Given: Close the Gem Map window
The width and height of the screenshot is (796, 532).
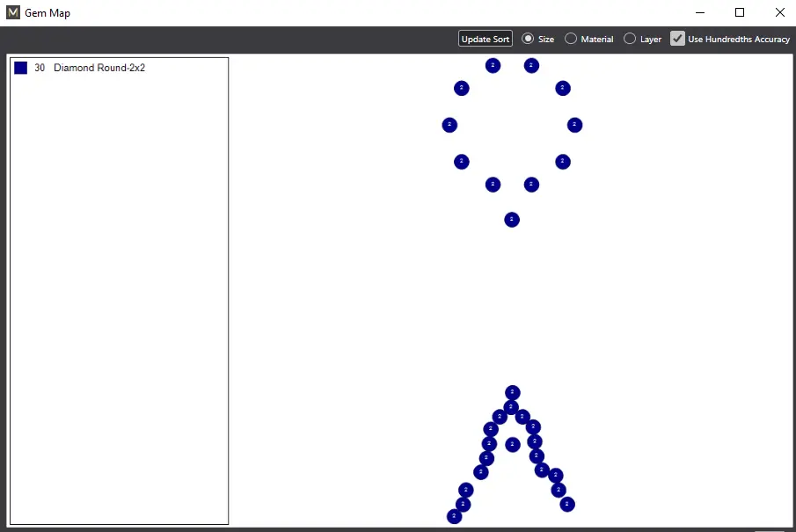Looking at the screenshot, I should tap(779, 13).
